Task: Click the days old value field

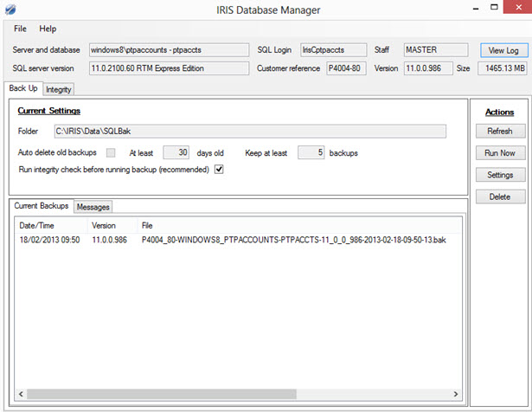Action: tap(176, 152)
